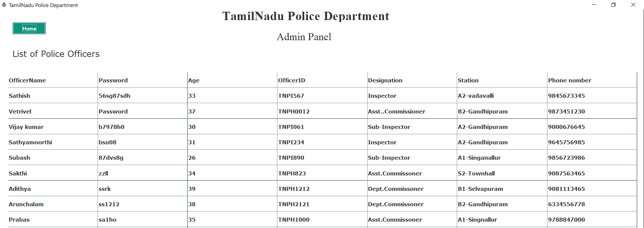Viewport: 644px width, 228px height.
Task: Click the List of Police Officers heading
Action: (56, 54)
